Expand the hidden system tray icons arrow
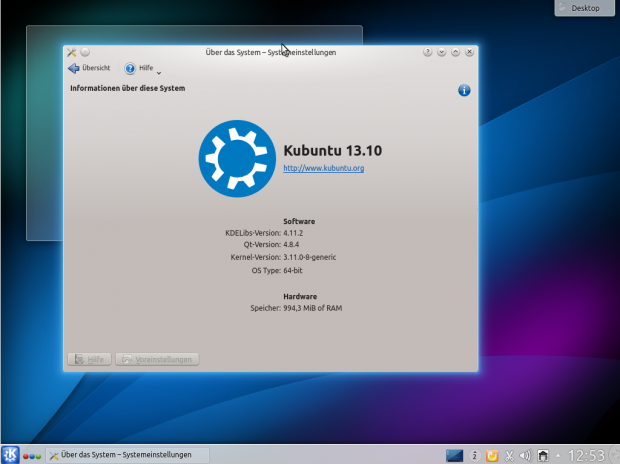 [558, 456]
